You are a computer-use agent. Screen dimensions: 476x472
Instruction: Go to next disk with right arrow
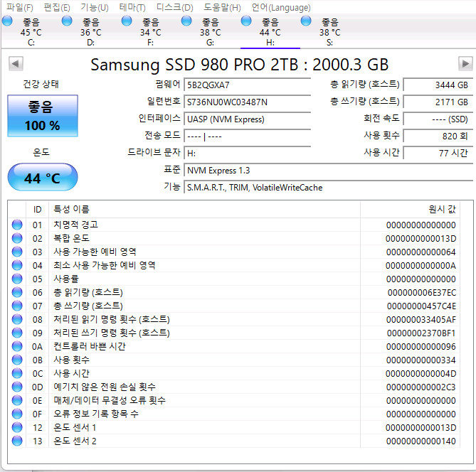pyautogui.click(x=465, y=64)
